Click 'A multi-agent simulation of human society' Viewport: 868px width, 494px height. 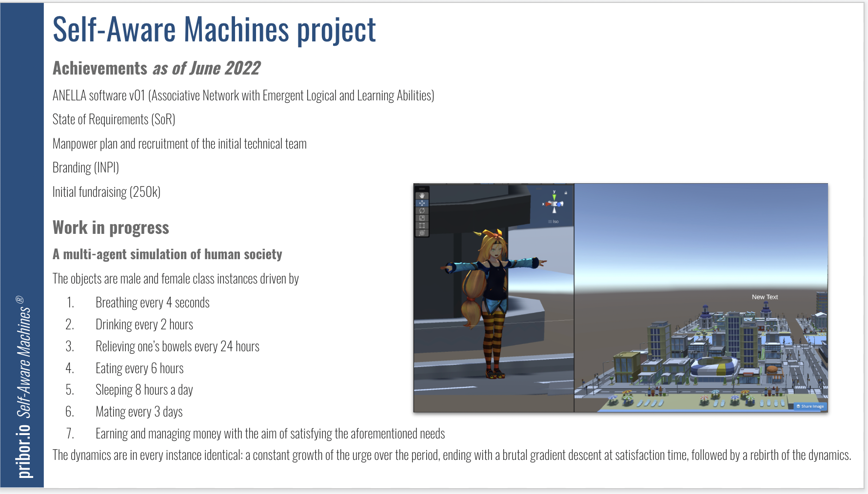167,254
